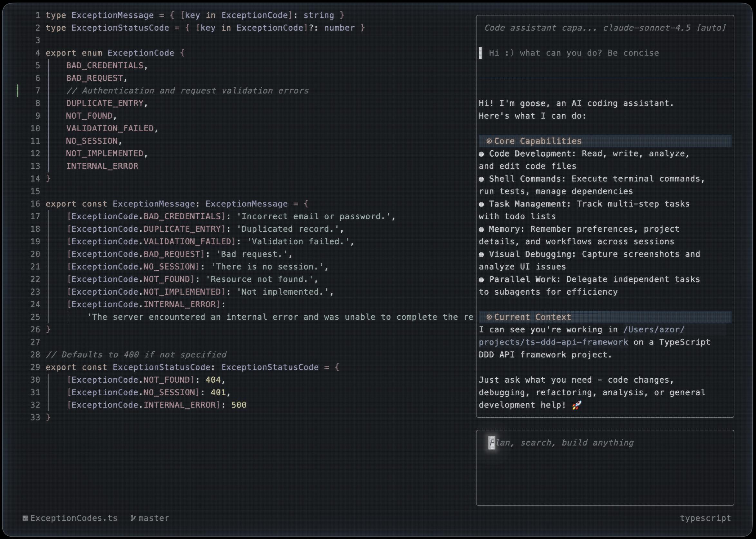Click the TypeScript file icon in statusline
This screenshot has height=539, width=756.
(25, 518)
